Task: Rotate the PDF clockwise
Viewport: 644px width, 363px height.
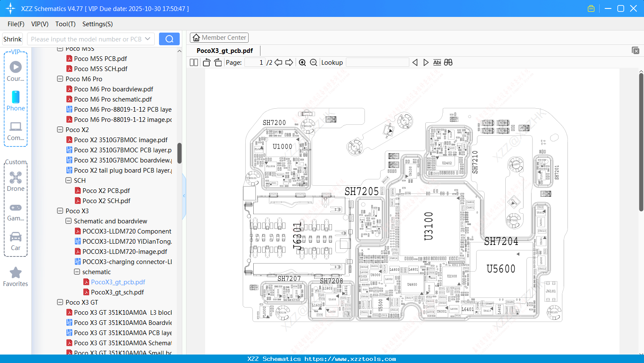Action: 217,62
